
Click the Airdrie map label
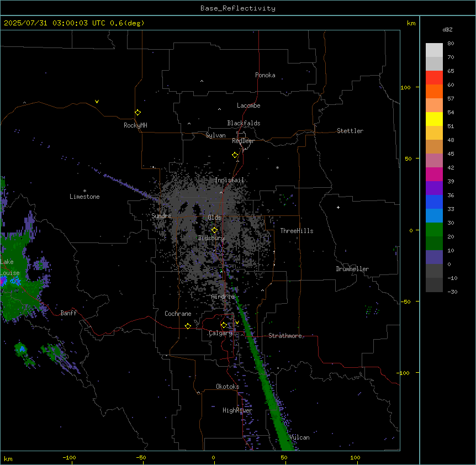223,297
